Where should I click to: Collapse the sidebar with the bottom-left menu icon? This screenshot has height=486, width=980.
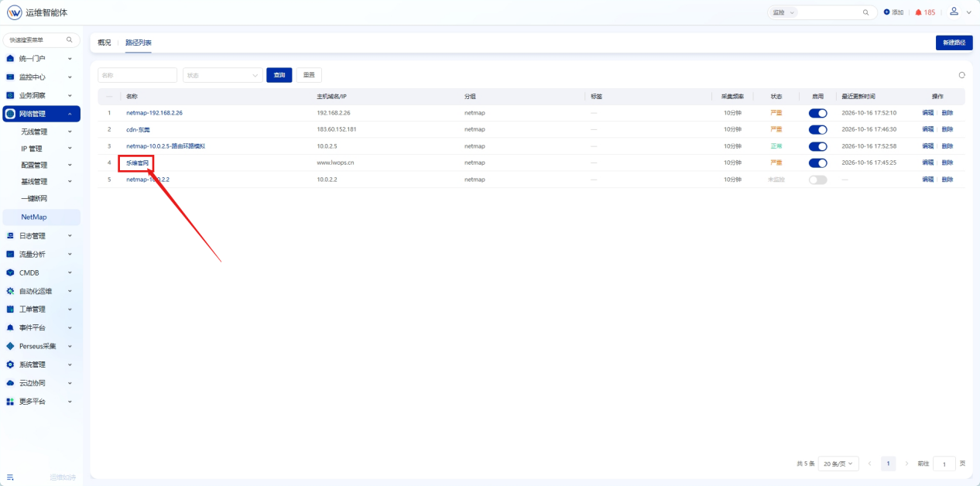[10, 477]
